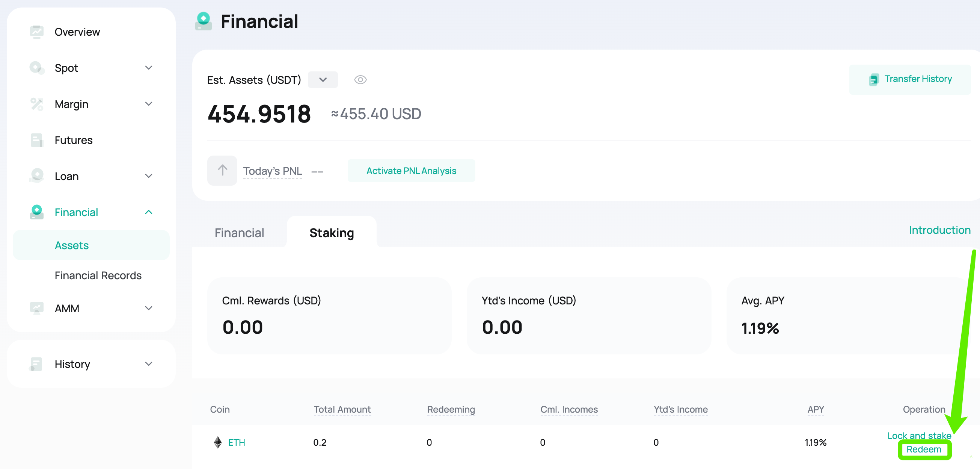Select the Staking tab
The image size is (980, 469).
coord(332,233)
